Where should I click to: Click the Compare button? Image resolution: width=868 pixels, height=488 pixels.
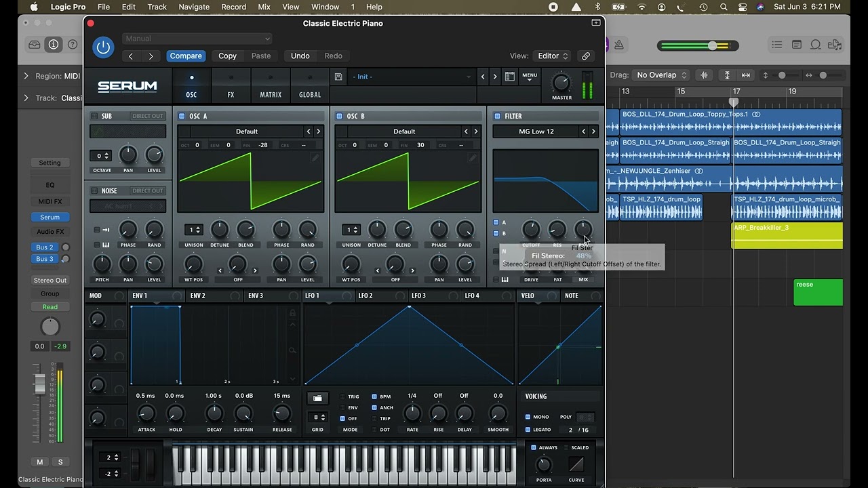(x=186, y=56)
